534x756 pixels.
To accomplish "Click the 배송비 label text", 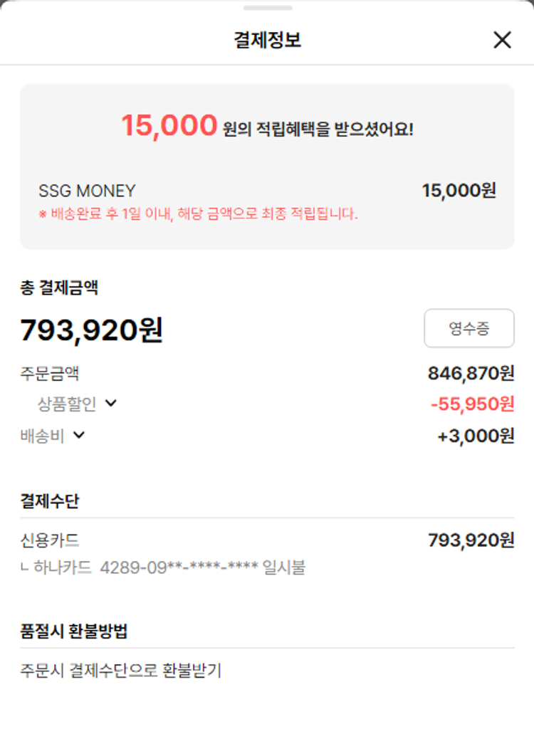I will coord(42,436).
